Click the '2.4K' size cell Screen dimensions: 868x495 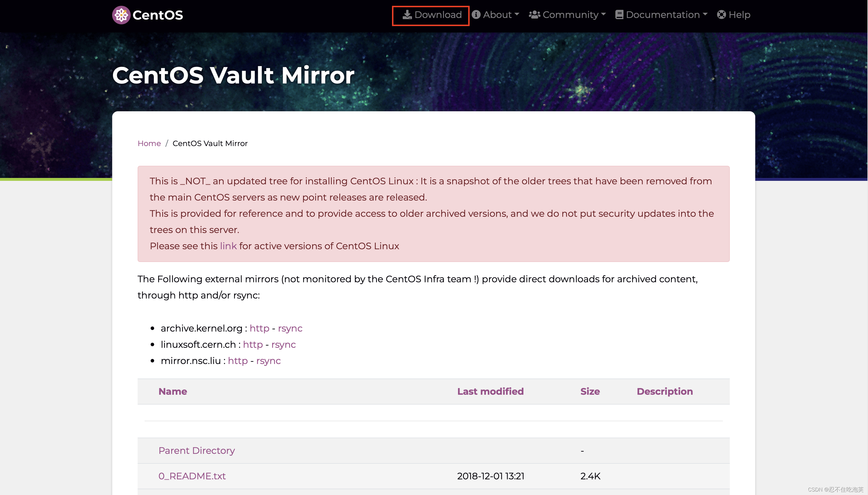point(590,476)
